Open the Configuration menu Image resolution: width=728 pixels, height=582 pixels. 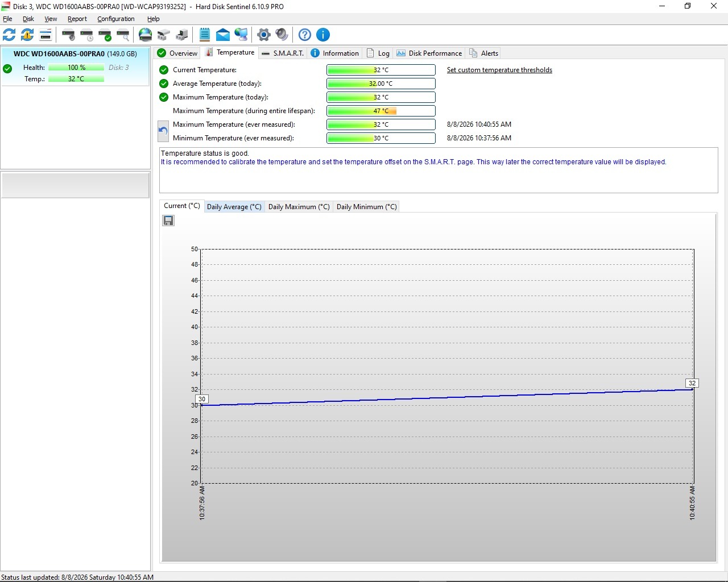[116, 19]
